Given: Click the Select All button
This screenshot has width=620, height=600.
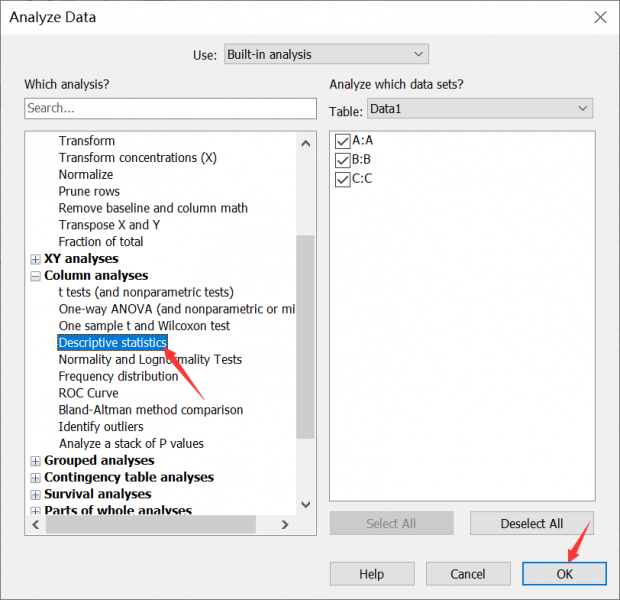Looking at the screenshot, I should [x=391, y=524].
